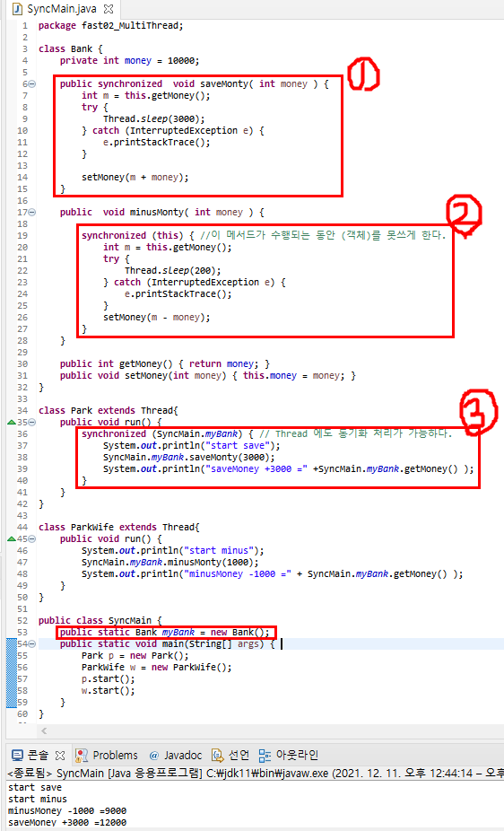The image size is (504, 831).
Task: Open the 선언 declaration tab
Action: [230, 755]
